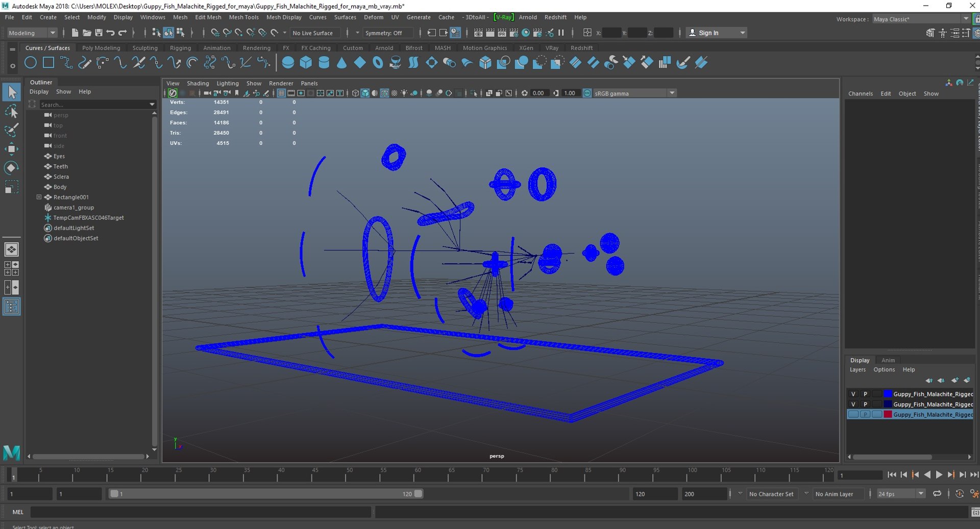980x529 pixels.
Task: Toggle visibility V of second Guppy layer
Action: [853, 404]
